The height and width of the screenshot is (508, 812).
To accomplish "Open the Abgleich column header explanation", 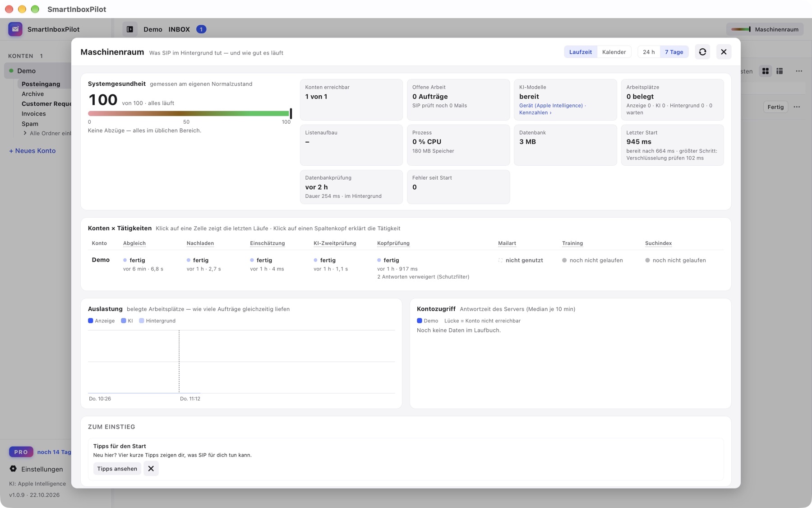I will (134, 243).
